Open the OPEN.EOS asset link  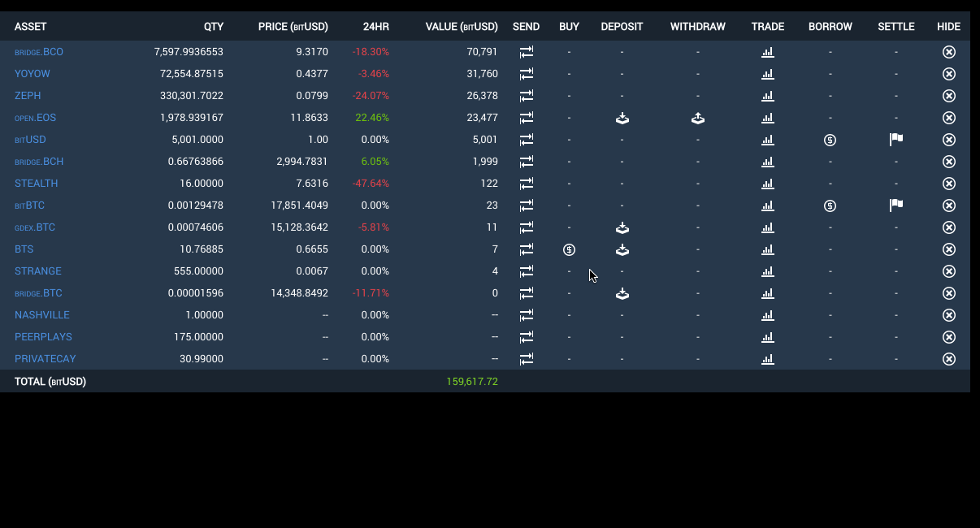(x=36, y=118)
